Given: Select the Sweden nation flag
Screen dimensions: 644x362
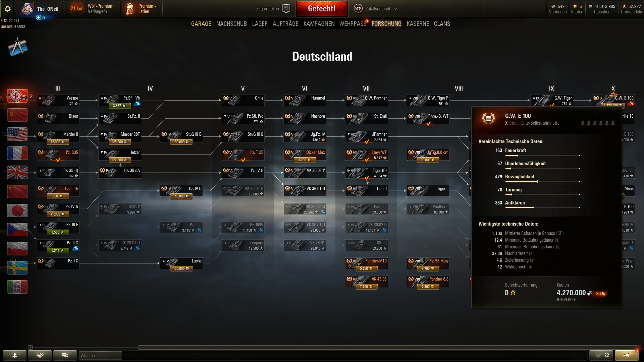Looking at the screenshot, I should 17,268.
